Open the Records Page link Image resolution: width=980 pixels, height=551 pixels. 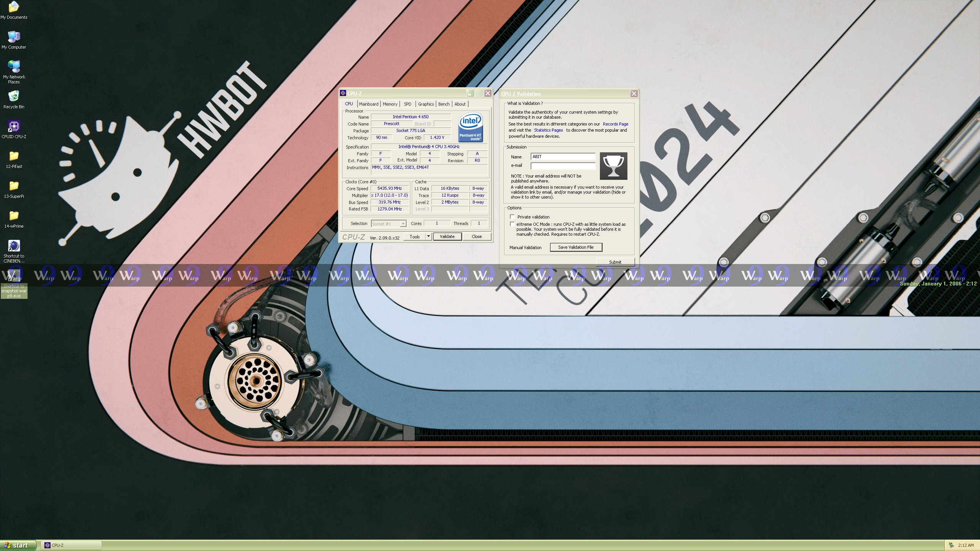[x=616, y=124]
